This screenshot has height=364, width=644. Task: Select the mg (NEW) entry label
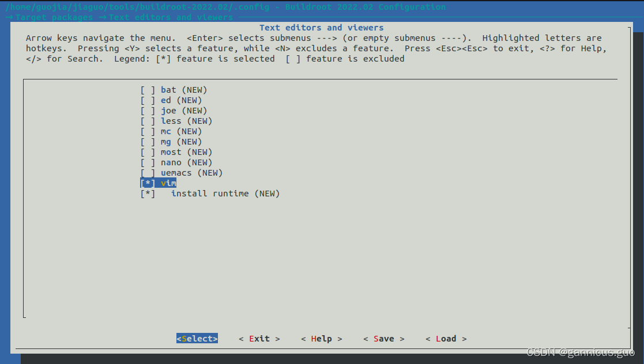click(x=181, y=142)
